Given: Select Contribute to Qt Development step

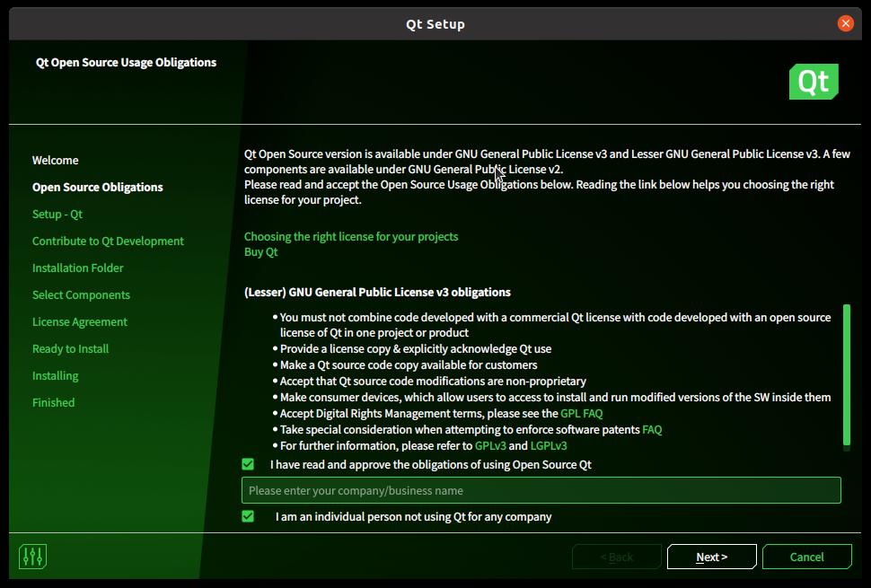Looking at the screenshot, I should tap(108, 241).
